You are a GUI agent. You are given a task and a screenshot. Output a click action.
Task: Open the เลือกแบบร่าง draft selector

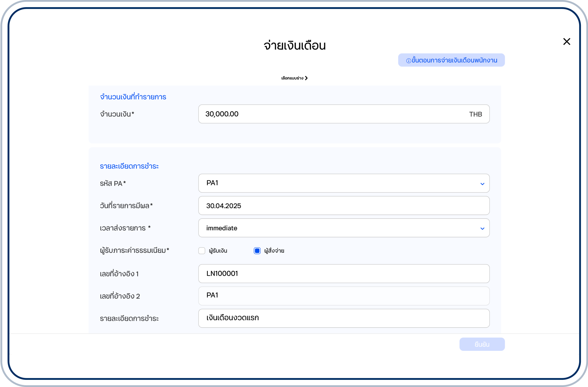coord(292,78)
